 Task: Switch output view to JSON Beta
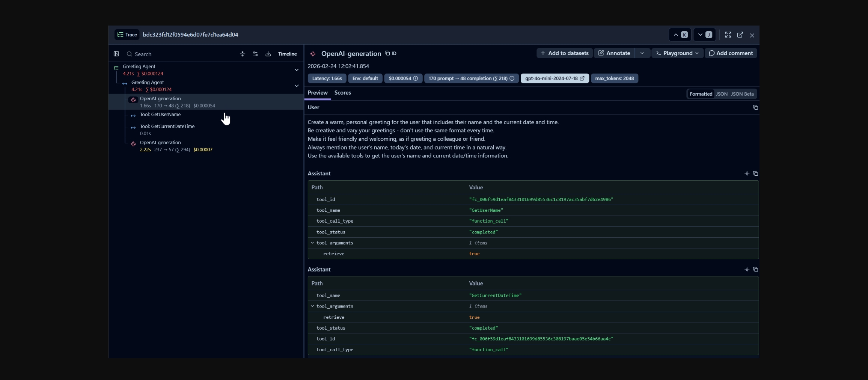[x=742, y=94]
